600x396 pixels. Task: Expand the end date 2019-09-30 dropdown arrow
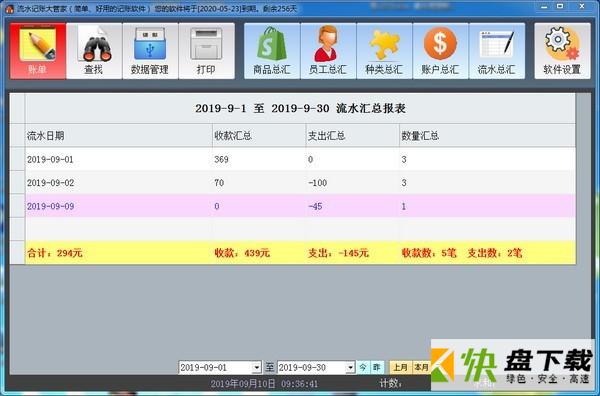tap(350, 368)
